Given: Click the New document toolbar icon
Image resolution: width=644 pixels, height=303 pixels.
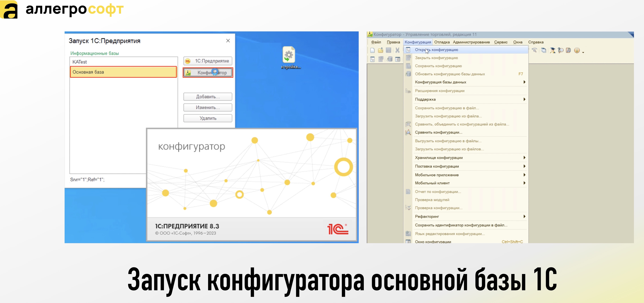Looking at the screenshot, I should coord(372,50).
